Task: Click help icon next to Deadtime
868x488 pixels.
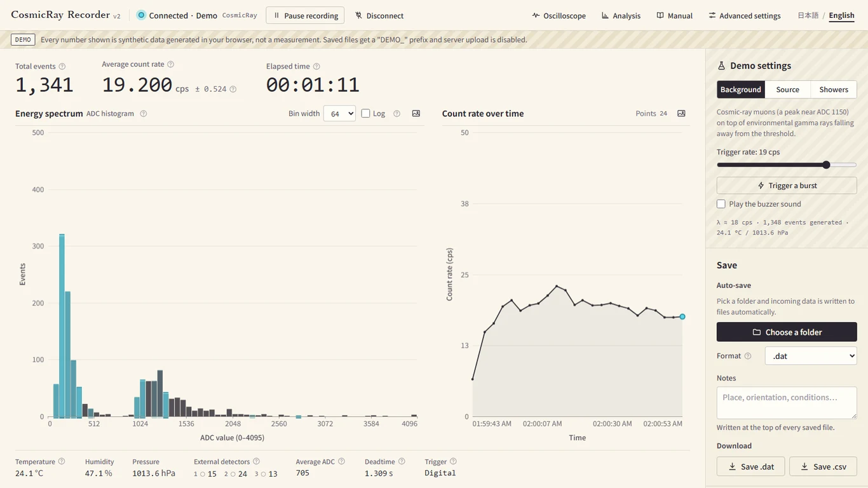Action: (x=402, y=461)
